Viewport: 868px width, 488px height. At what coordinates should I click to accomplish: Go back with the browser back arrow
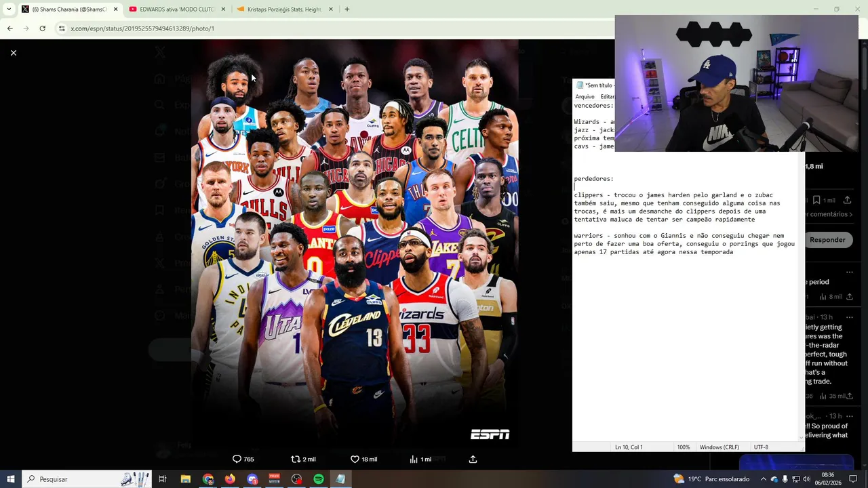[9, 28]
